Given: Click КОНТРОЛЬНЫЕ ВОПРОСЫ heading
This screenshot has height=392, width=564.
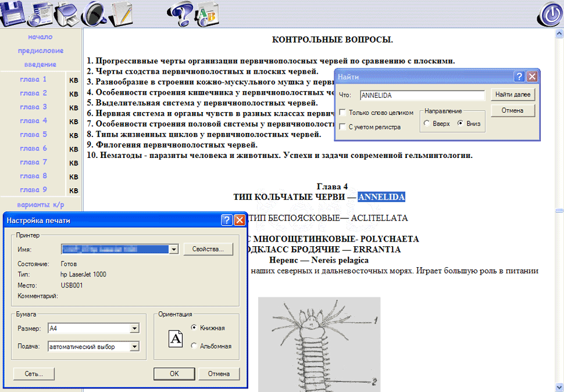Looking at the screenshot, I should 333,39.
